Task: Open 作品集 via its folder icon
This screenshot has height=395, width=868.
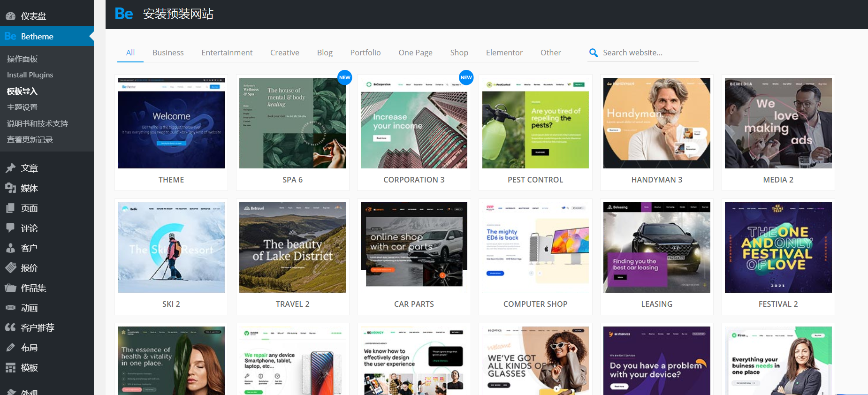Action: [10, 288]
